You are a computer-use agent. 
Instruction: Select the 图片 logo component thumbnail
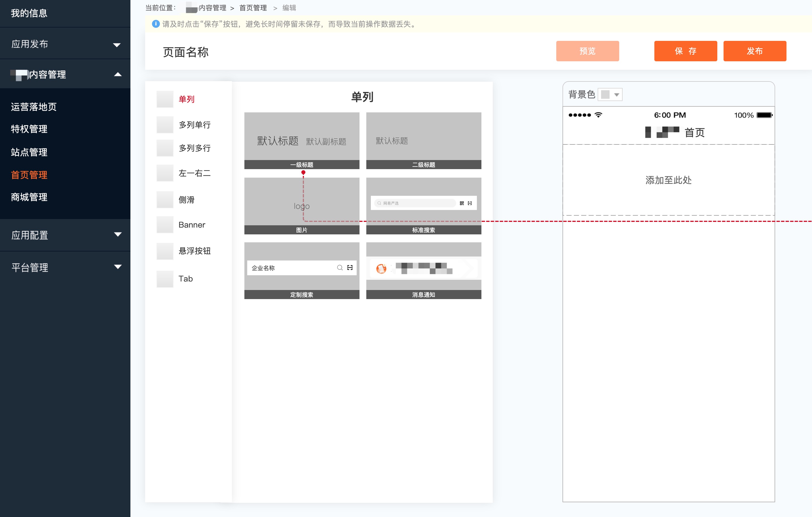coord(302,206)
